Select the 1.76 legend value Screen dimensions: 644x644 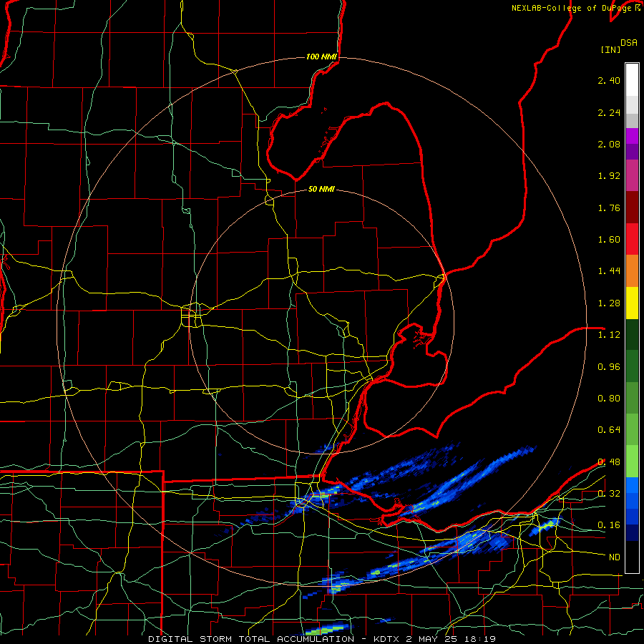coord(609,208)
